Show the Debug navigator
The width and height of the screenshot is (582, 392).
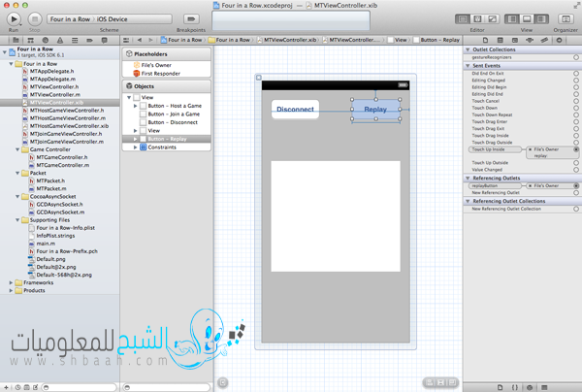(x=75, y=40)
